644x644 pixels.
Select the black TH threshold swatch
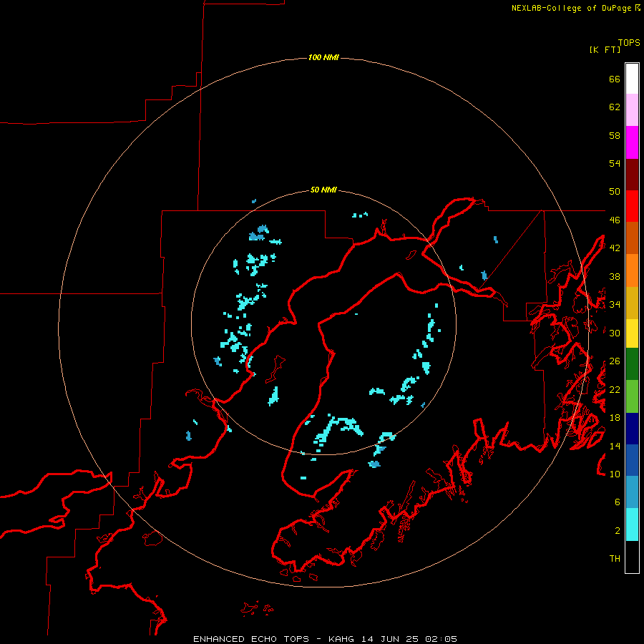632,557
